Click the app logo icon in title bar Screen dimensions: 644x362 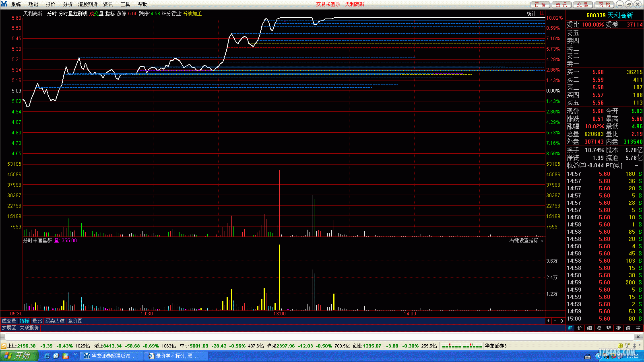point(4,4)
